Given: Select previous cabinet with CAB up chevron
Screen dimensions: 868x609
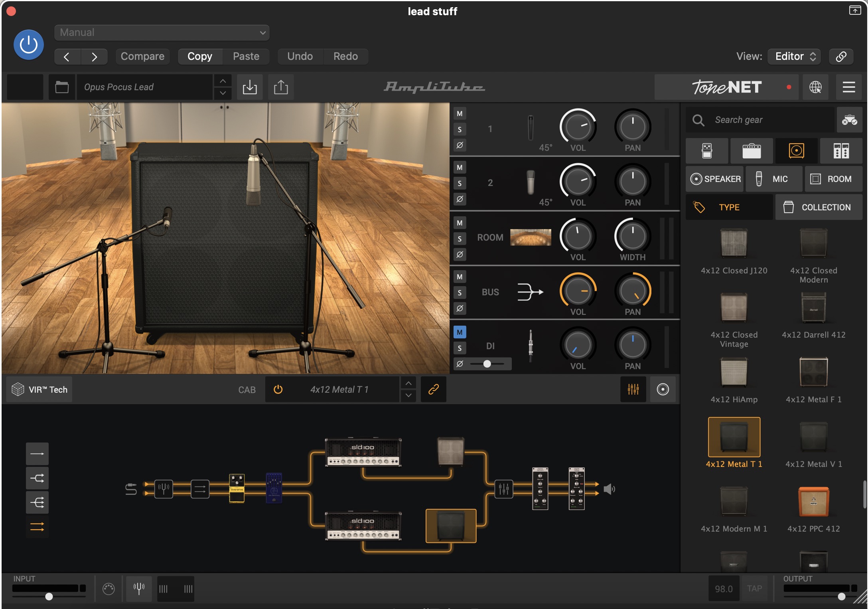Looking at the screenshot, I should [408, 383].
